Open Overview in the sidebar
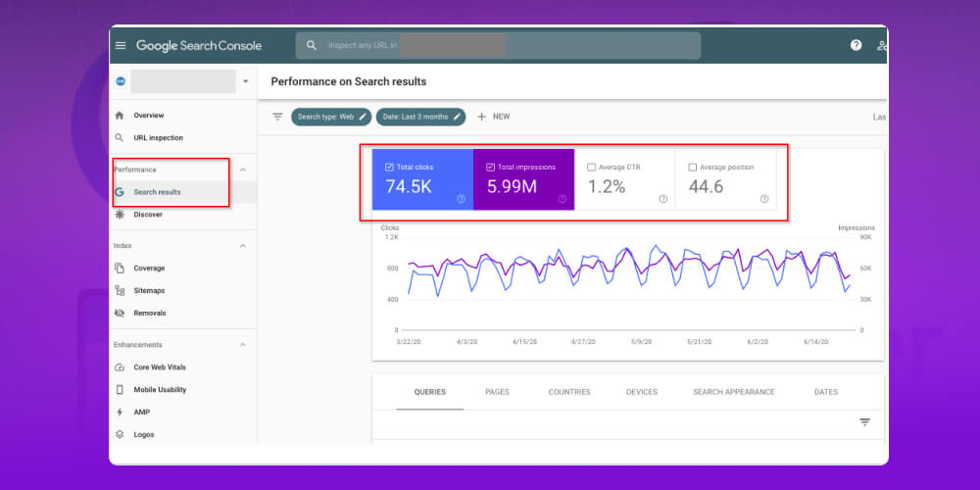Image resolution: width=980 pixels, height=490 pixels. pos(149,116)
